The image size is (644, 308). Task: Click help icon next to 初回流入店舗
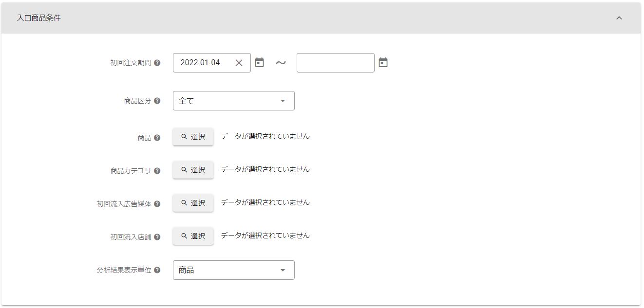click(157, 237)
